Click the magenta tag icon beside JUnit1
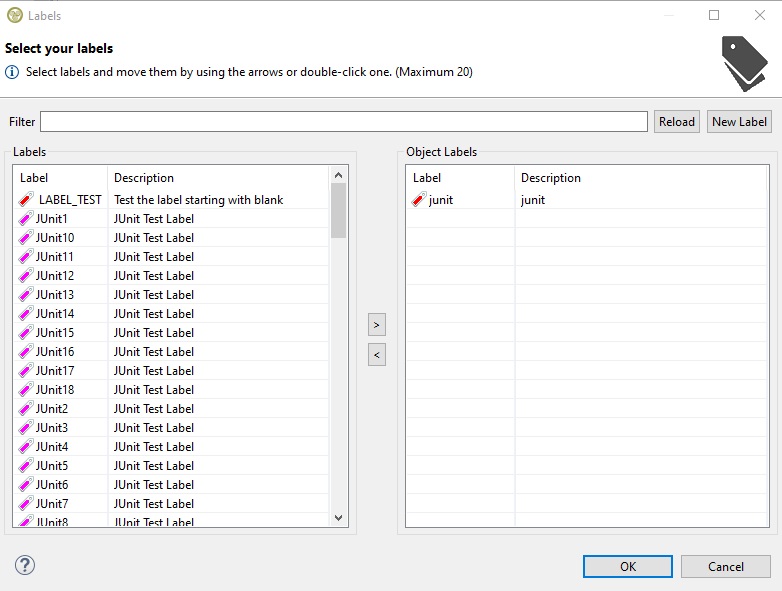782x591 pixels. (26, 219)
